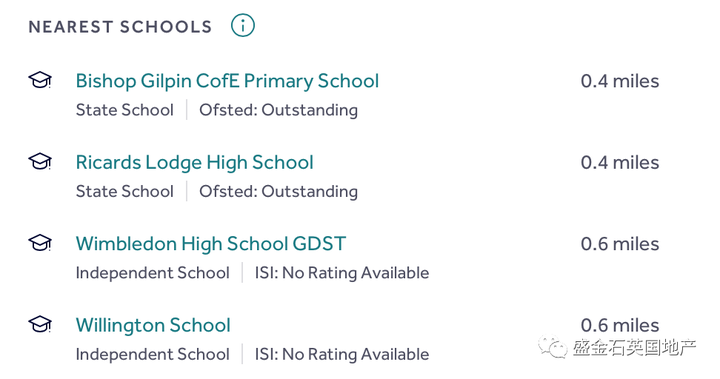Click ISI: No Rating Available under Wimbledon
720x379 pixels.
(342, 273)
